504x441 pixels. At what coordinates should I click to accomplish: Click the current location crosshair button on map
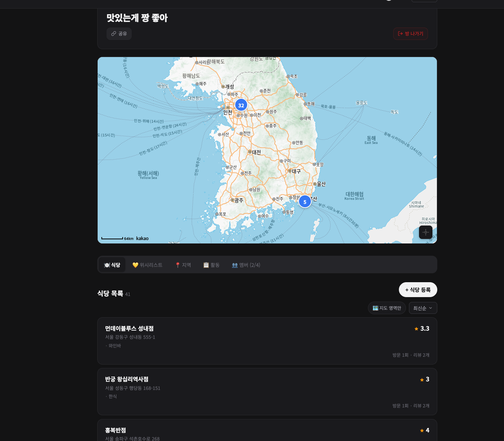point(426,232)
